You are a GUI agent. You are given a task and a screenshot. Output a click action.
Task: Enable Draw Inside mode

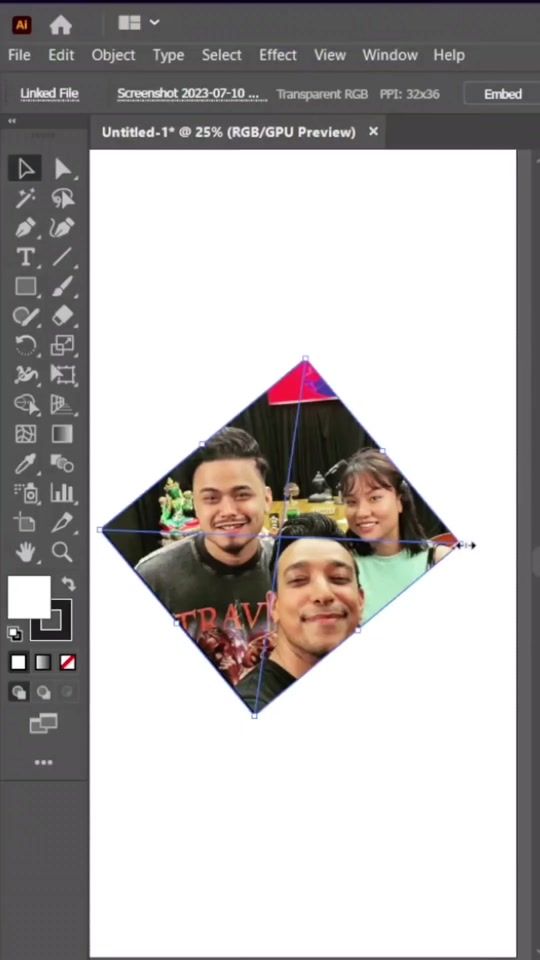(x=67, y=692)
